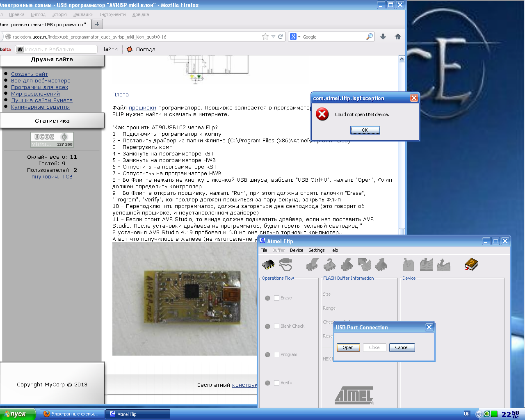Click the Webalta W logo icon
Viewport: 525px width, 420px height.
tap(20, 49)
